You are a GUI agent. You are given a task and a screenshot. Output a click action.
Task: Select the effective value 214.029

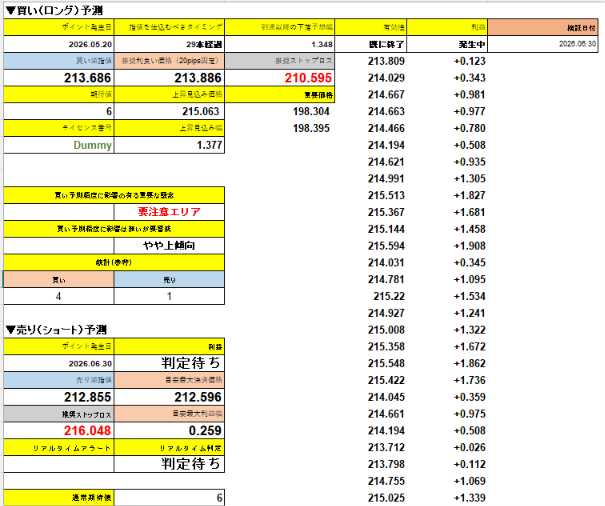[386, 78]
